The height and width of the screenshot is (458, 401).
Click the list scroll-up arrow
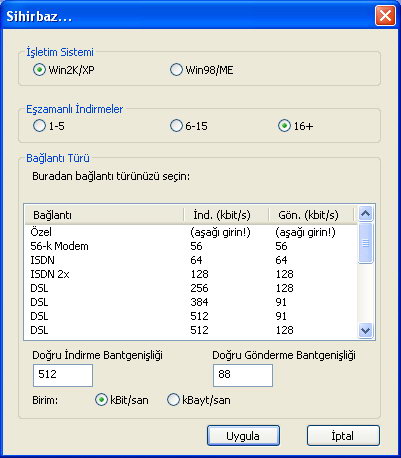[366, 214]
